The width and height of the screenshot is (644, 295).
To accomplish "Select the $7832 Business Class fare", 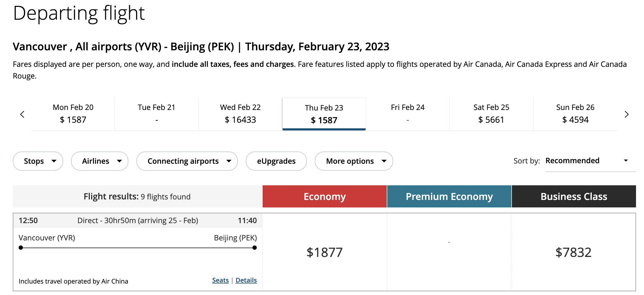I will coord(573,252).
